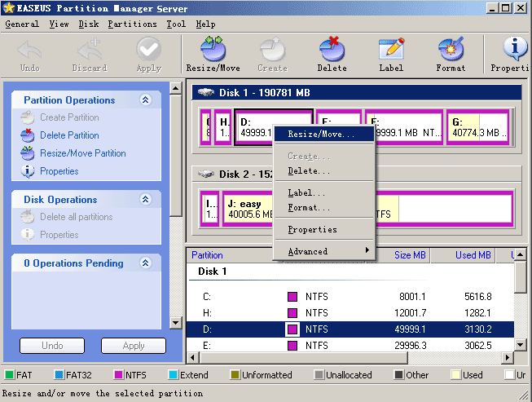Click partition list horizontal scroll right arrow
The width and height of the screenshot is (532, 402).
click(508, 357)
